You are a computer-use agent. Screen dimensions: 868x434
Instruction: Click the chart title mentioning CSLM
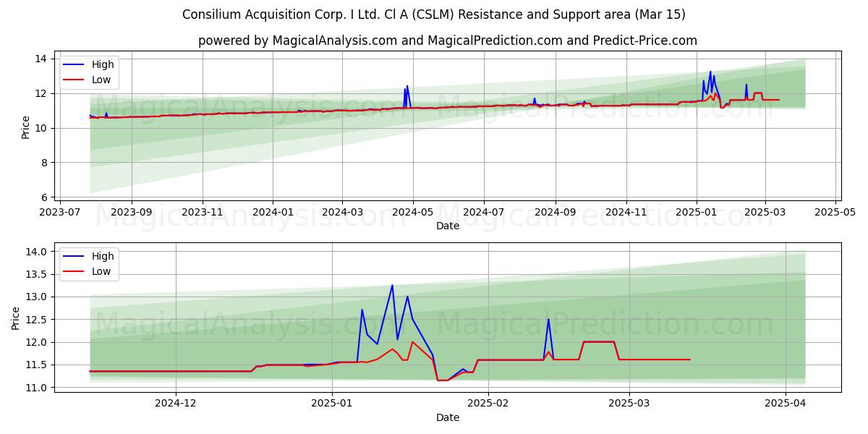pos(434,14)
